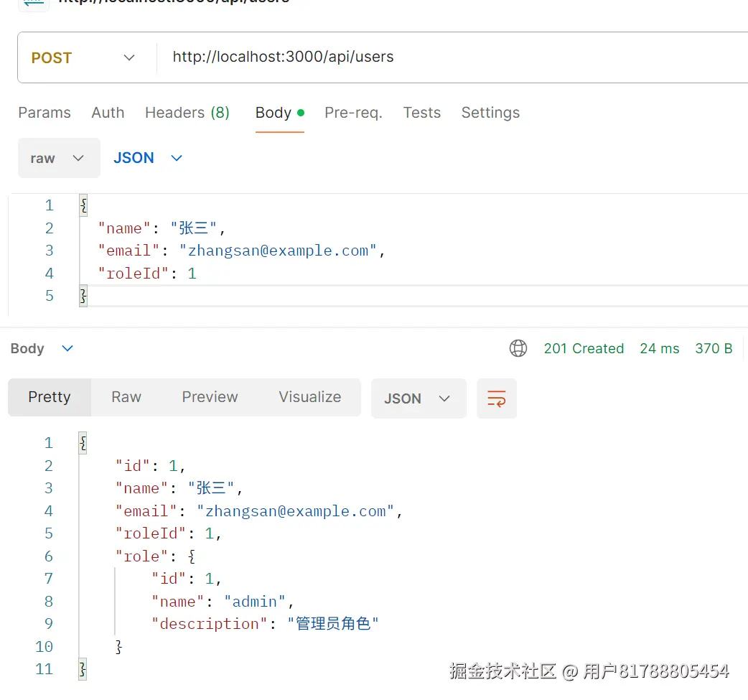The height and width of the screenshot is (700, 748).
Task: Open the Tests tab
Action: [421, 113]
